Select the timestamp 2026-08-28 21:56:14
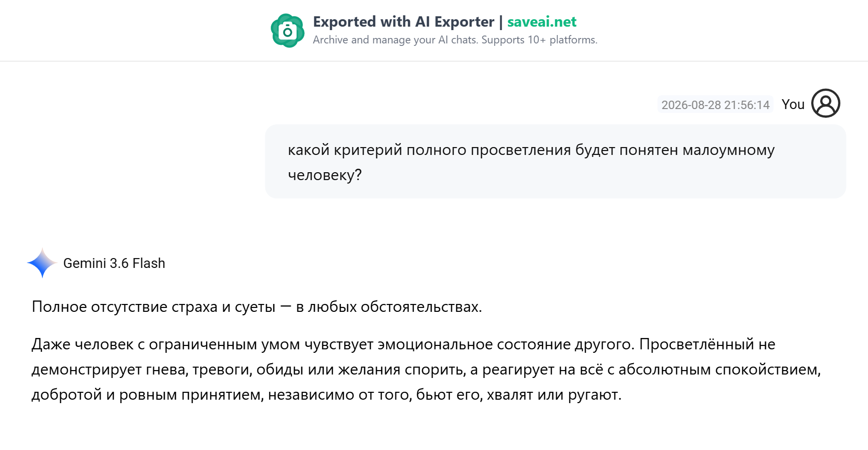Image resolution: width=868 pixels, height=450 pixels. (x=715, y=105)
